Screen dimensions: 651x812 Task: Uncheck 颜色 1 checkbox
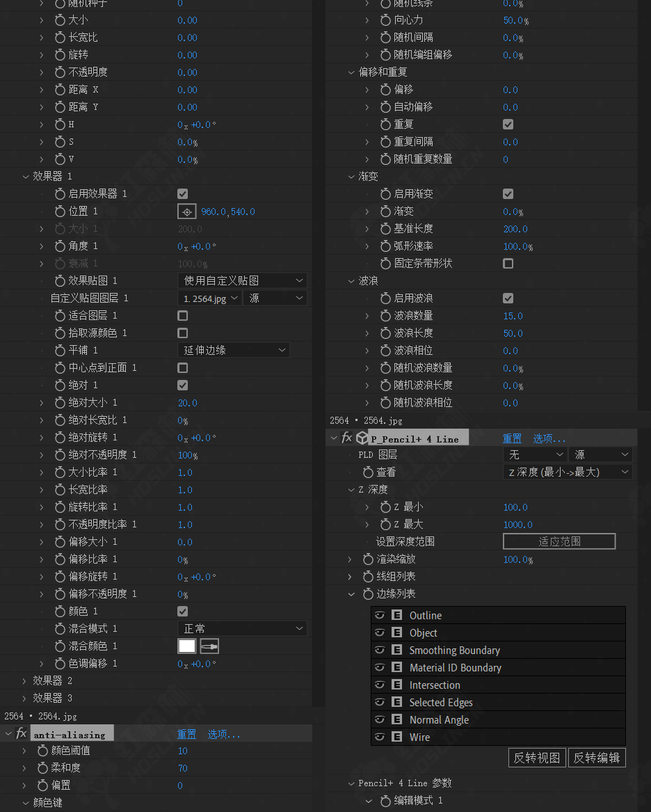[183, 612]
